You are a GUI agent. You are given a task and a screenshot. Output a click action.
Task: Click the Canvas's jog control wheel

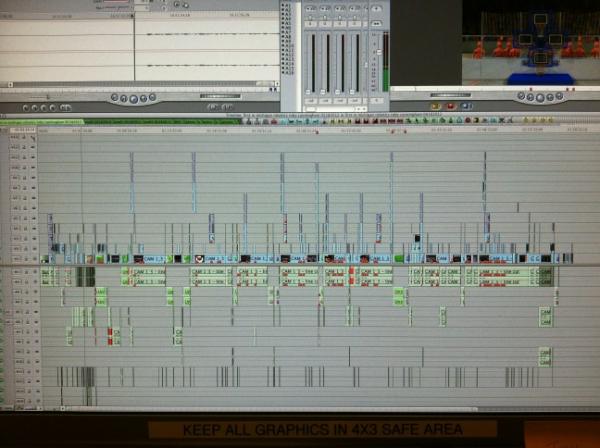pyautogui.click(x=451, y=95)
